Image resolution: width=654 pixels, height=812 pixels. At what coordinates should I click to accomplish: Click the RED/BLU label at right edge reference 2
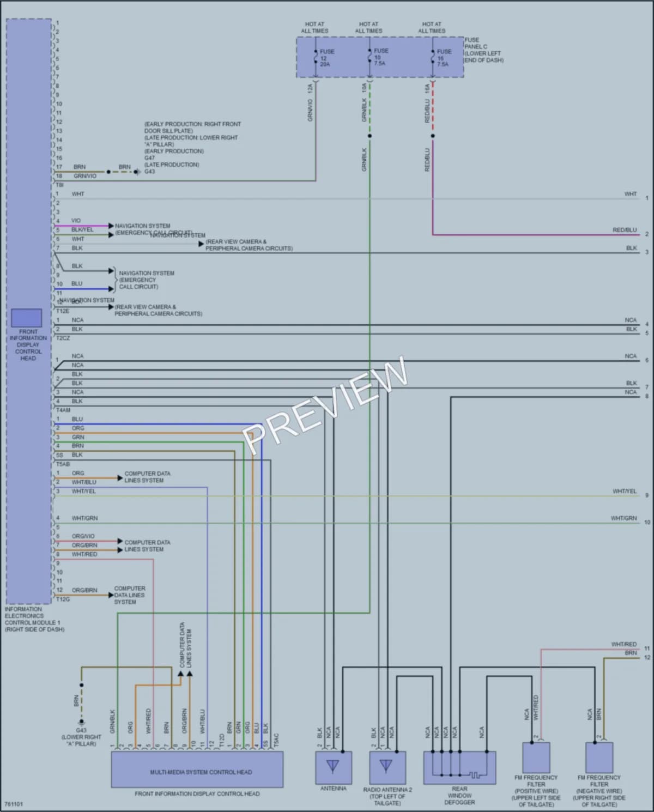(625, 230)
